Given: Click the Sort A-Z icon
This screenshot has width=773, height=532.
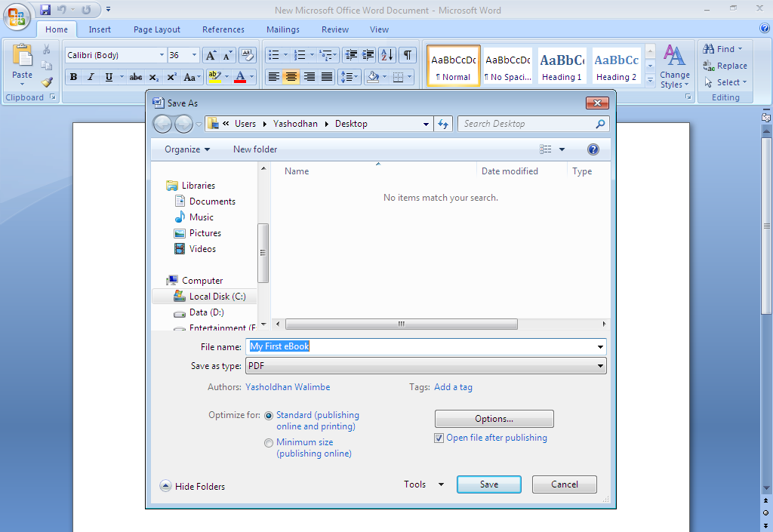Looking at the screenshot, I should click(x=387, y=55).
